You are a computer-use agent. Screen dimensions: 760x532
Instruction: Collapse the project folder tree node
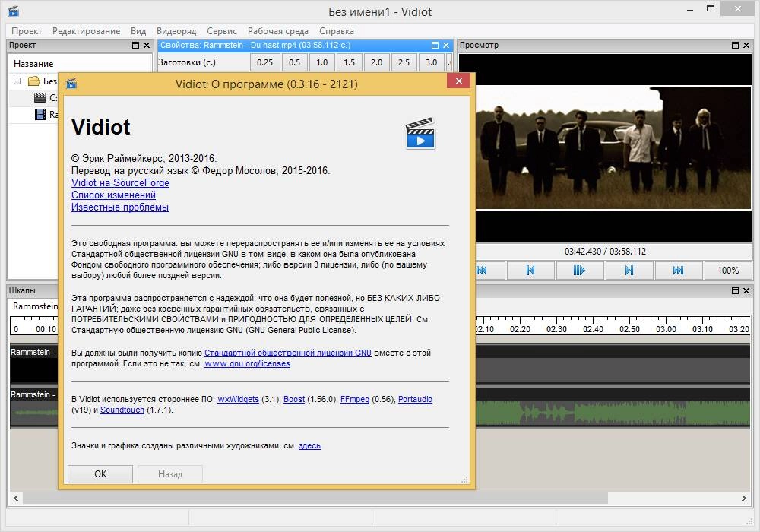pyautogui.click(x=17, y=81)
